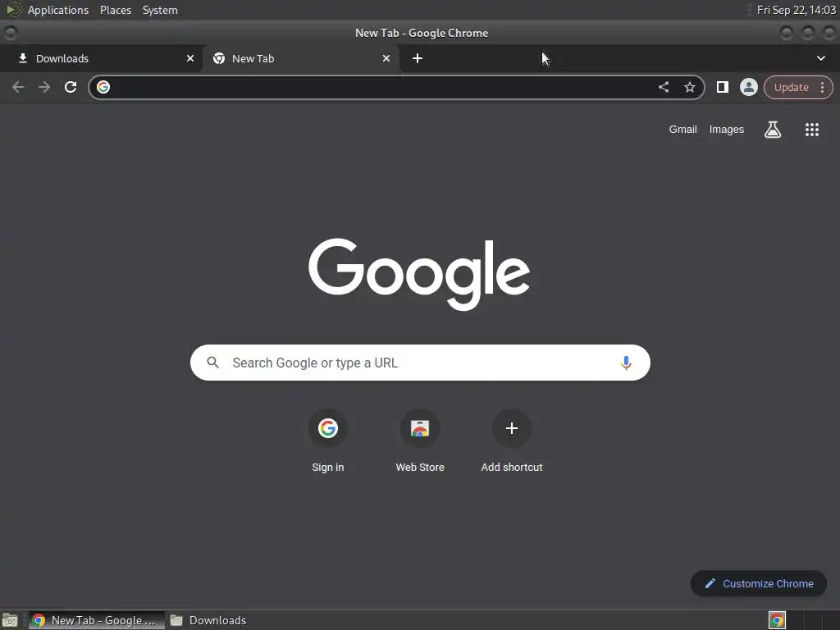Viewport: 840px width, 630px height.
Task: Open the Places menu
Action: [x=116, y=10]
